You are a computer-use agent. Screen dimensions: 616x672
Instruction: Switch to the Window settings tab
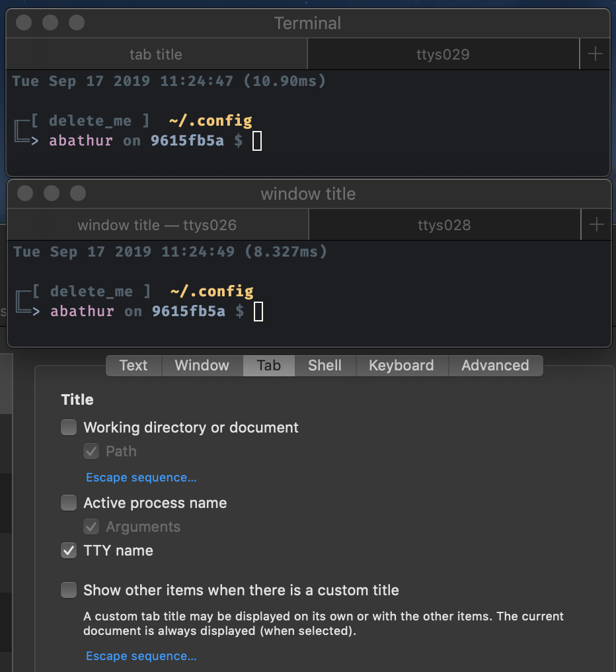click(202, 365)
